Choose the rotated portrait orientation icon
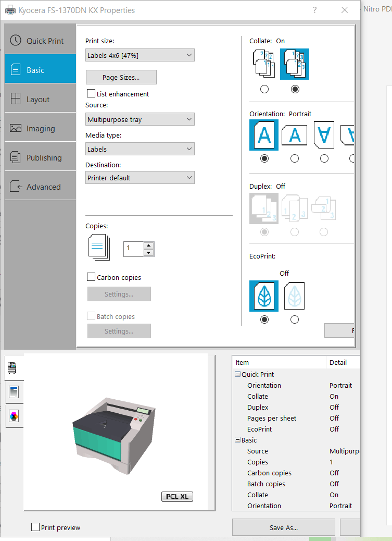This screenshot has height=541, width=392. tap(324, 134)
